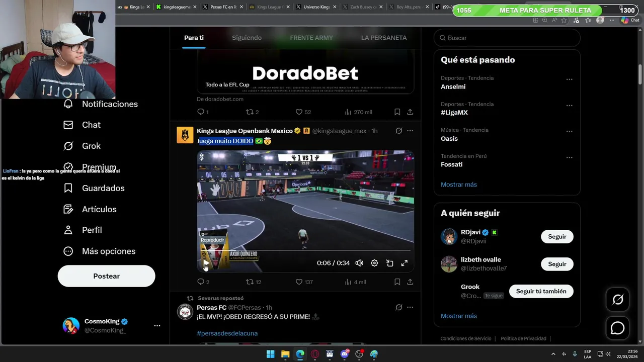Image resolution: width=644 pixels, height=362 pixels.
Task: Seek the video progress bar
Action: [305, 250]
